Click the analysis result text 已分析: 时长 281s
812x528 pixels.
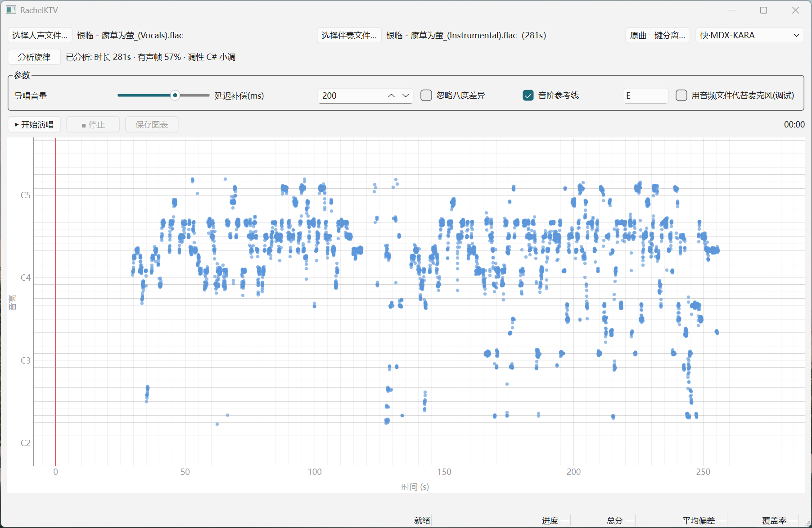99,57
